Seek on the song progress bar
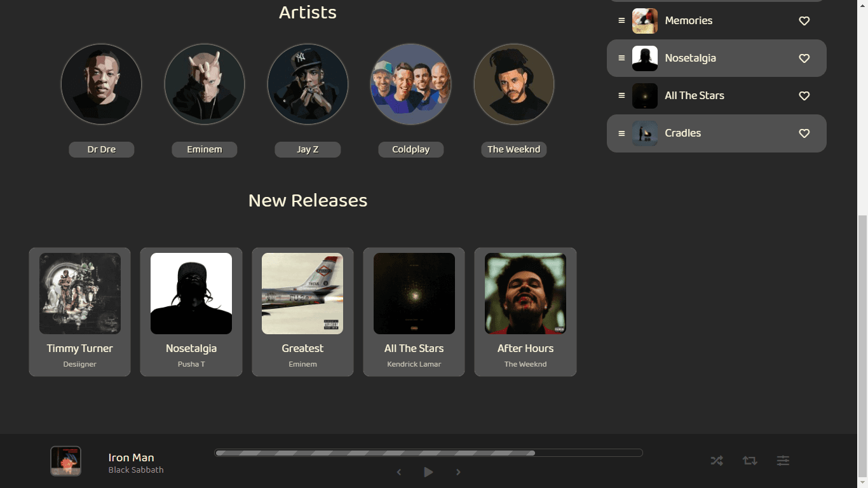The height and width of the screenshot is (488, 868). [x=429, y=453]
